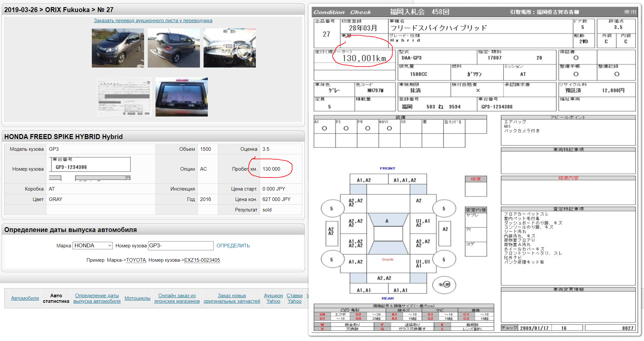Focus the Номер кузова GP3- input field
This screenshot has height=341, width=644.
click(181, 245)
